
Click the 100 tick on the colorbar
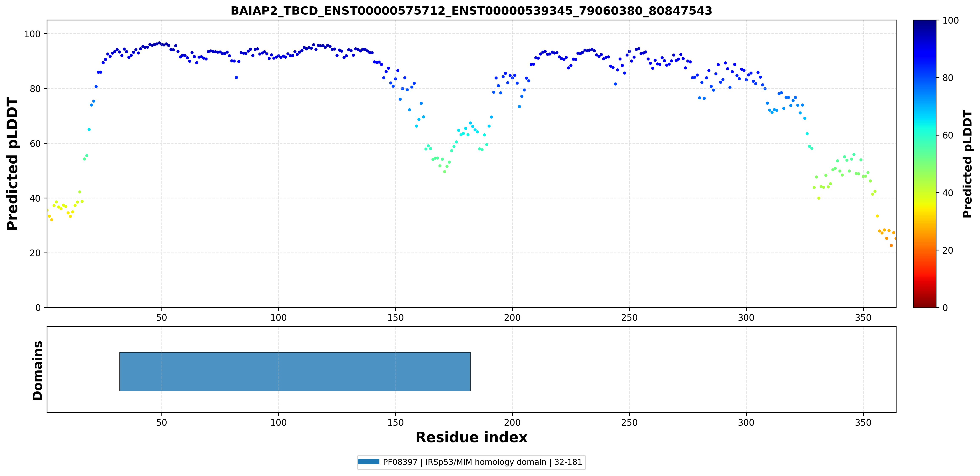tap(950, 21)
